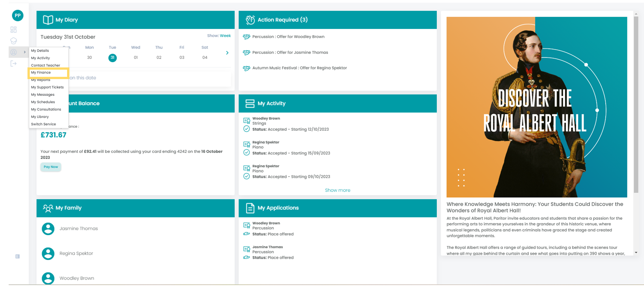Select highlighted Tuesday 31 in diary
The image size is (644, 287).
pos(112,58)
